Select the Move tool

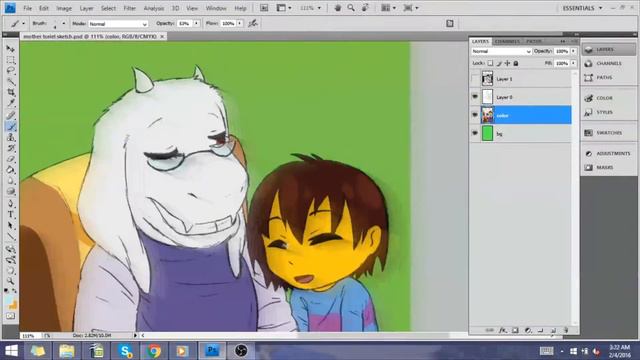pos(11,49)
